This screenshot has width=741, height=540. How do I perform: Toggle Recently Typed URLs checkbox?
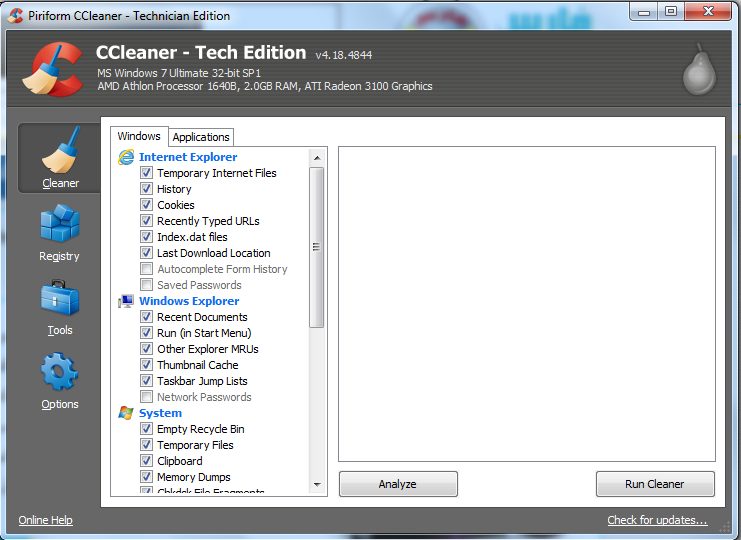tap(146, 221)
